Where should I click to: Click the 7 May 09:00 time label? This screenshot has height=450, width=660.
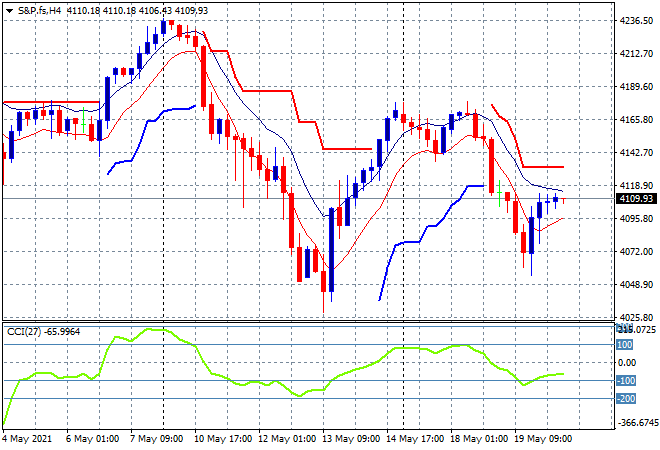(156, 439)
